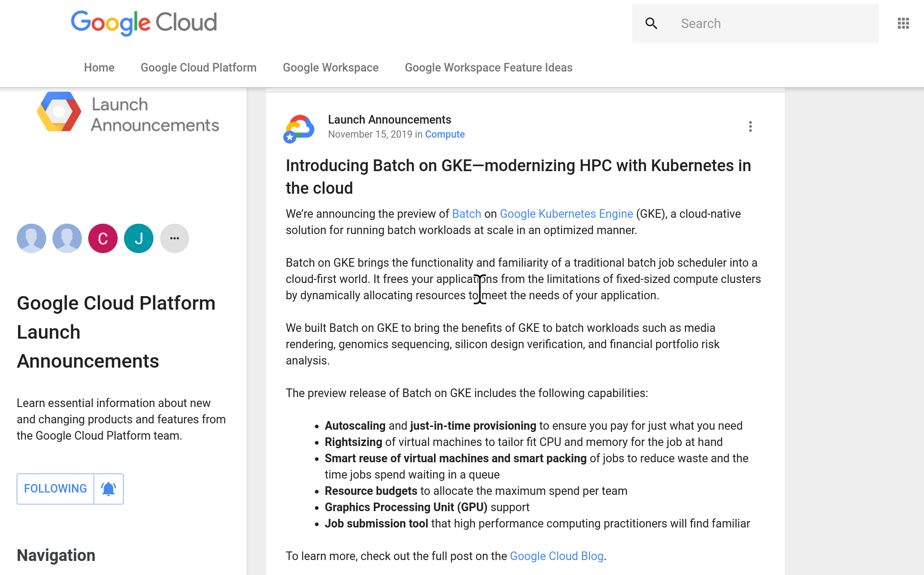Open the Home tab

tap(99, 68)
